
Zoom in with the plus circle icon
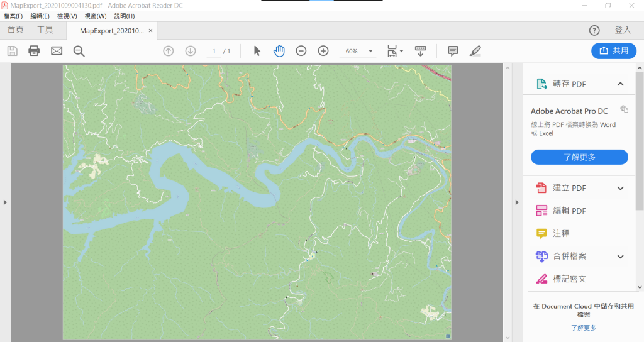click(323, 51)
